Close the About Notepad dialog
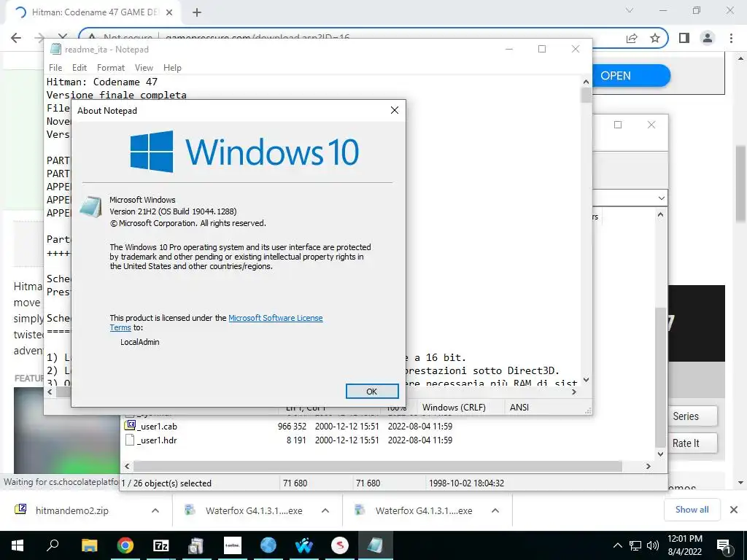Viewport: 747px width, 560px height. point(395,110)
